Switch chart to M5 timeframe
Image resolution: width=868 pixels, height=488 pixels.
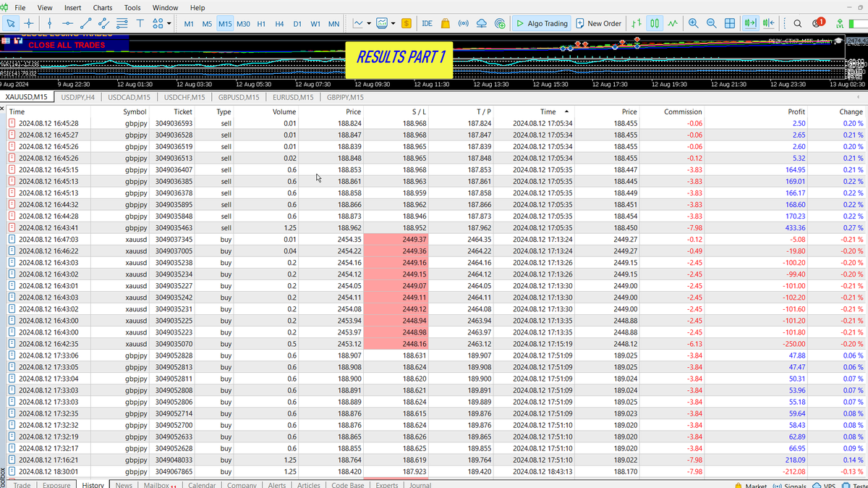pos(207,24)
